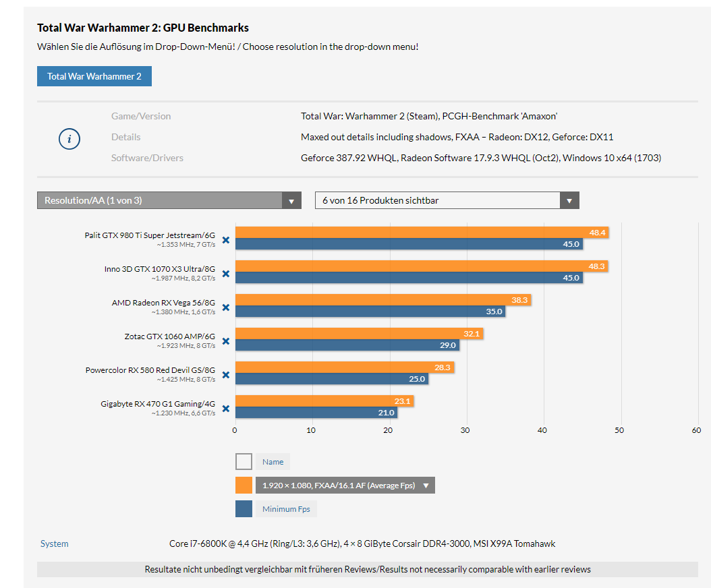Remove AMD Radeon RX Vega 56 row

pos(226,308)
